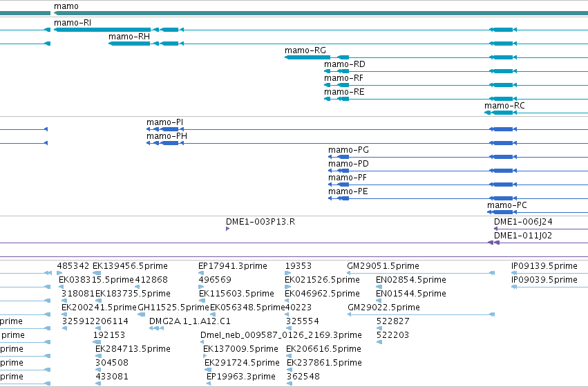
Task: Click the 40223 feature label
Action: pyautogui.click(x=298, y=308)
